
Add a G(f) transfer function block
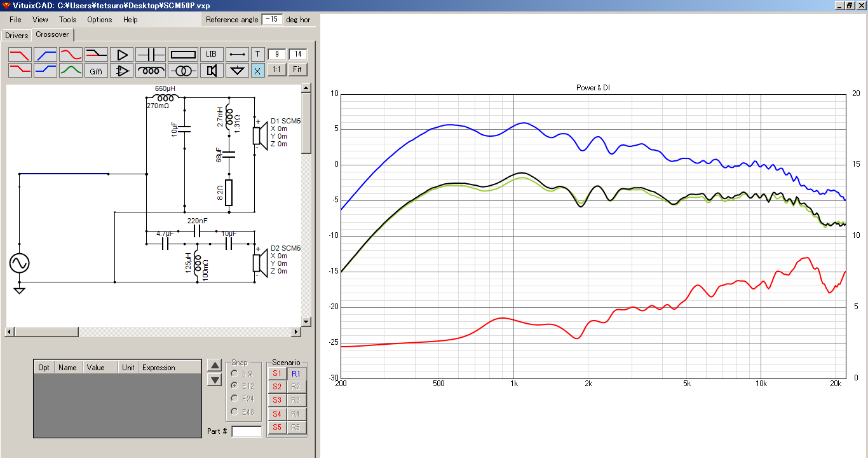[x=96, y=70]
